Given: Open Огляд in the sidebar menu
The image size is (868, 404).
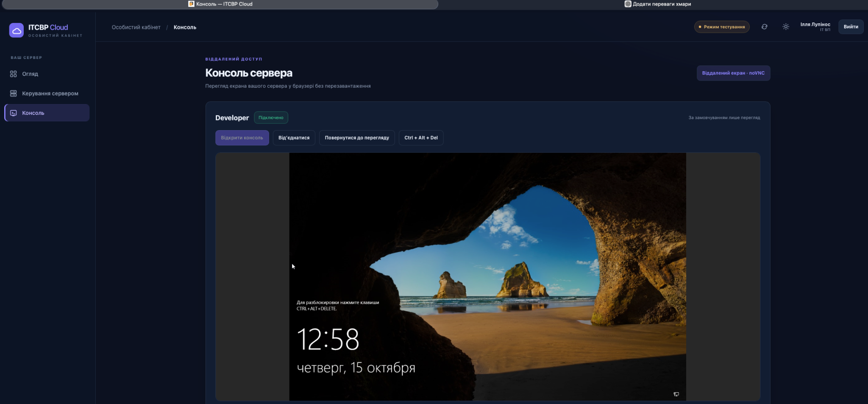Looking at the screenshot, I should [47, 74].
